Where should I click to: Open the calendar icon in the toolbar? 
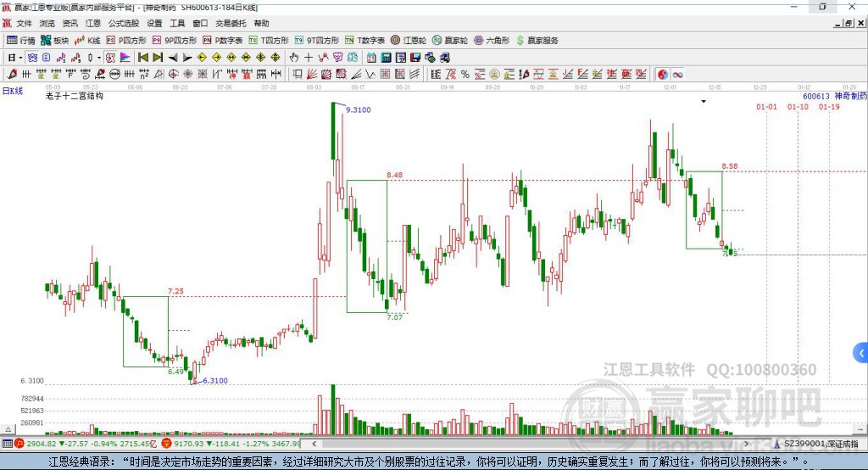371,58
